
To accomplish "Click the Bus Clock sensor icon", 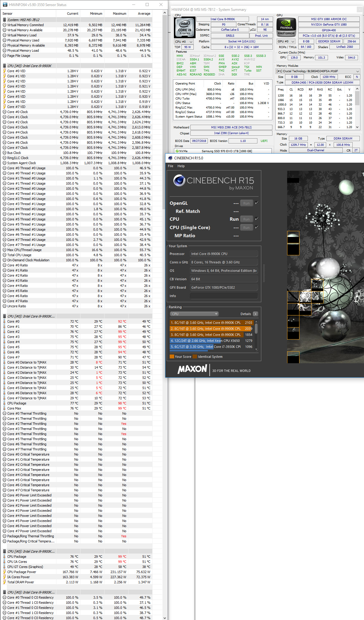I will click(x=5, y=153).
